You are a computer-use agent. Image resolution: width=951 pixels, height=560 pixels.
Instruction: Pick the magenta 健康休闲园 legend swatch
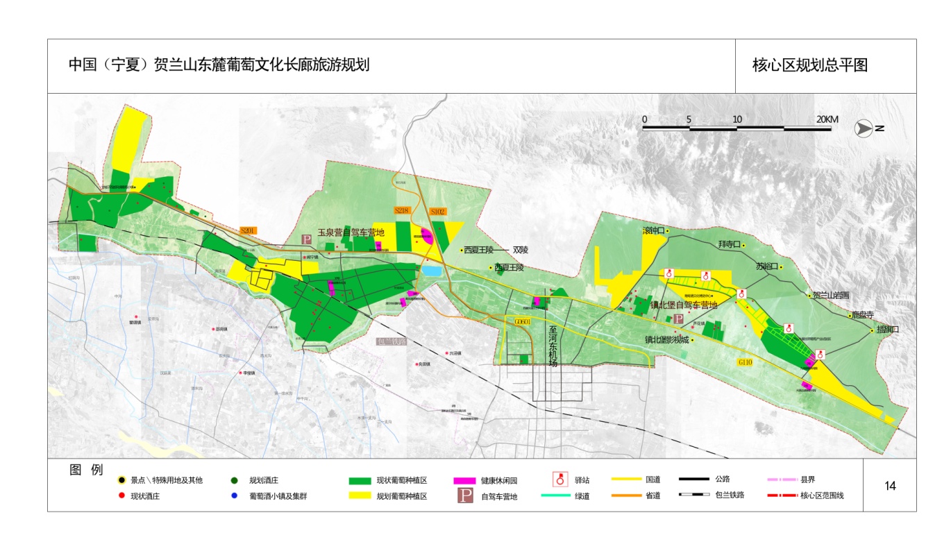(x=464, y=480)
